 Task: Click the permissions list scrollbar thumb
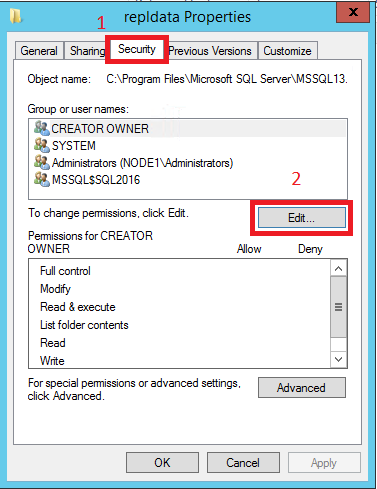click(339, 307)
